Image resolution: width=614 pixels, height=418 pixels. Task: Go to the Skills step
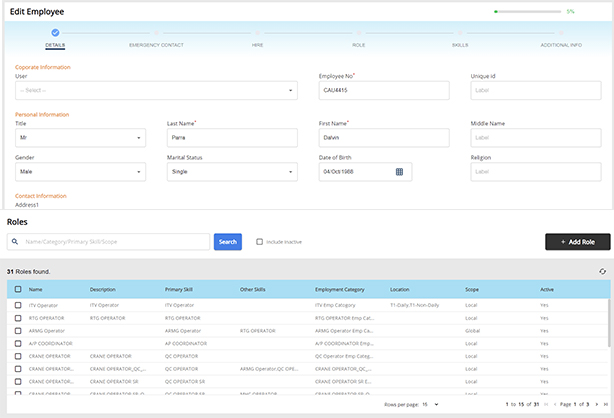[459, 45]
